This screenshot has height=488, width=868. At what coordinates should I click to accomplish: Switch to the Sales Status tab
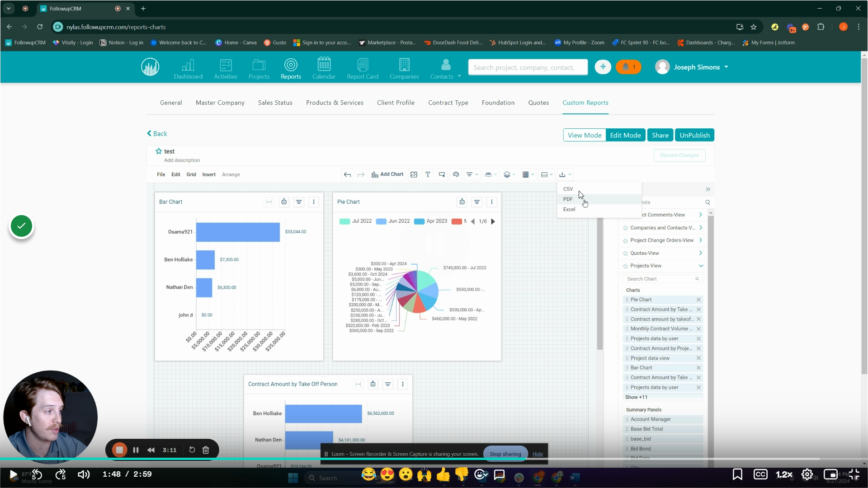tap(275, 103)
